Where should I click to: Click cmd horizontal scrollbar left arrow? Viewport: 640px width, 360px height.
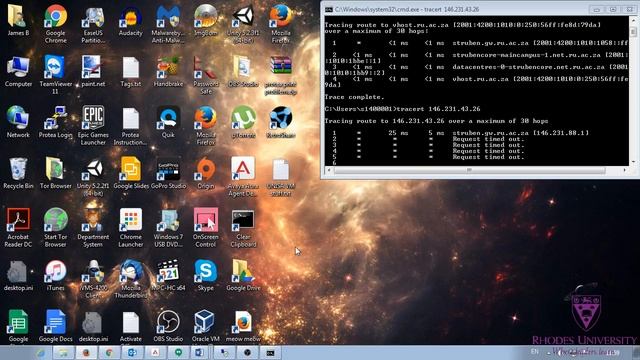[x=329, y=170]
